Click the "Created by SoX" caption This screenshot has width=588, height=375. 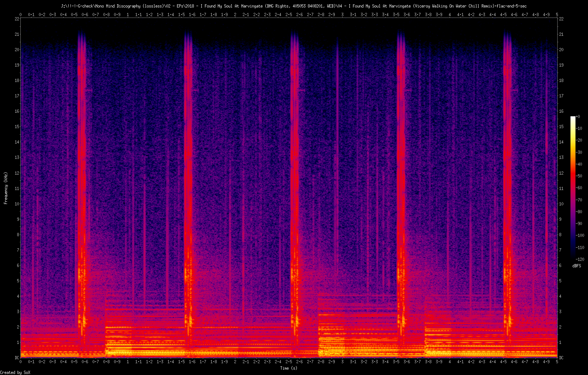[15, 372]
